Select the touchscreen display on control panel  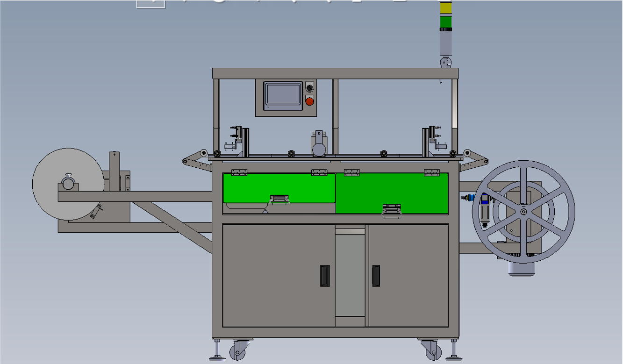(x=283, y=96)
